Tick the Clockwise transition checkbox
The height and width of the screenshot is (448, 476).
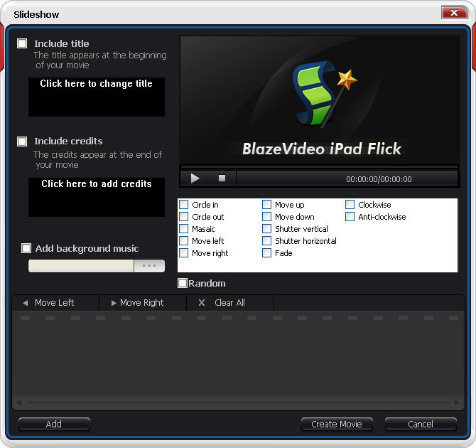click(350, 205)
